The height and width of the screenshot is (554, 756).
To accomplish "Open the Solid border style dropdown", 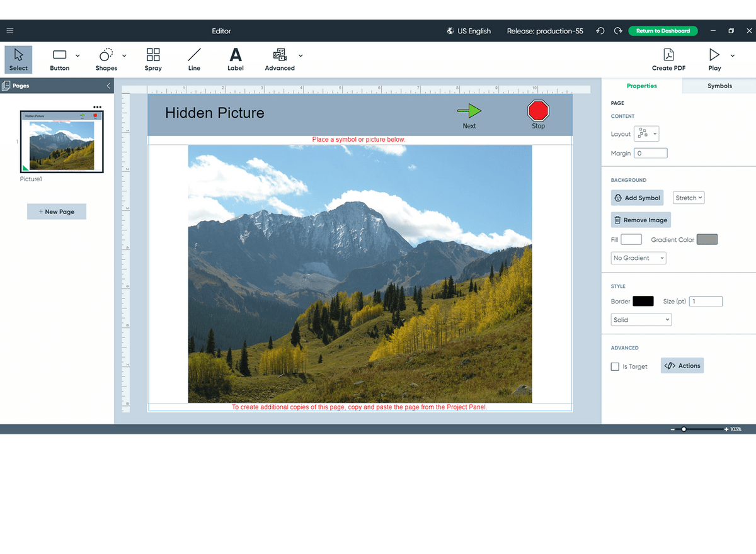I will (641, 319).
